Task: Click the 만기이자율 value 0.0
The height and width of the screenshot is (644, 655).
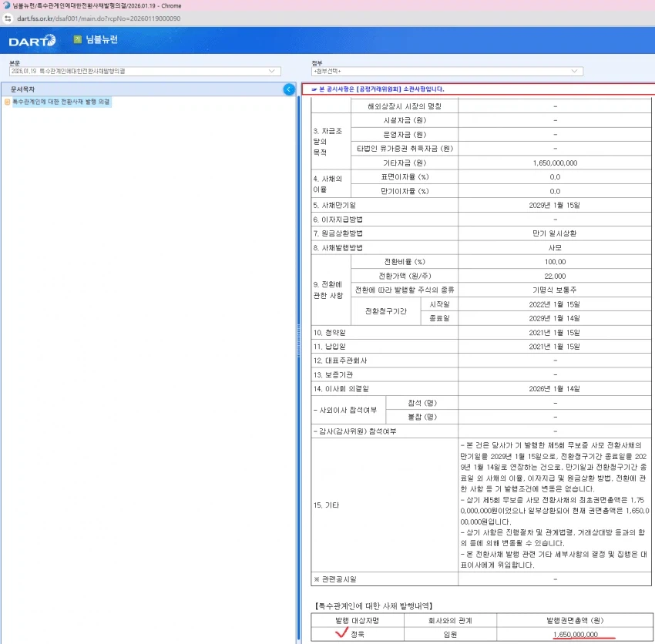Action: [x=555, y=191]
